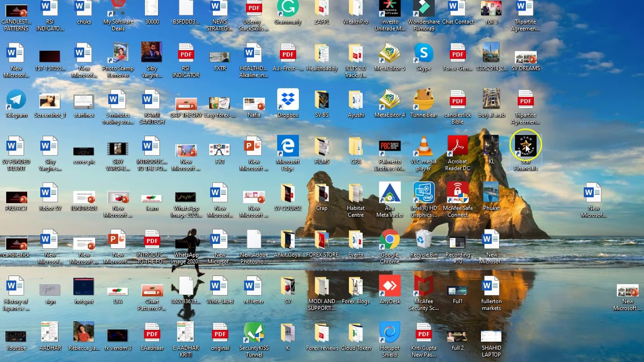644x362 pixels.
Task: Select the WealthPro folder
Action: pos(356,13)
